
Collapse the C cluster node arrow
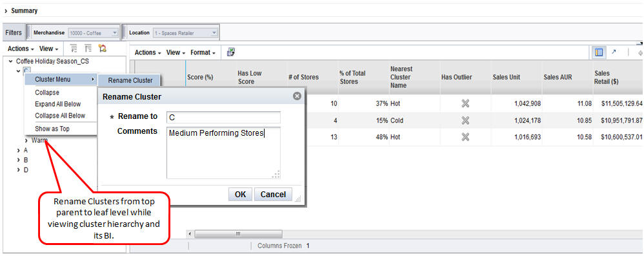19,71
